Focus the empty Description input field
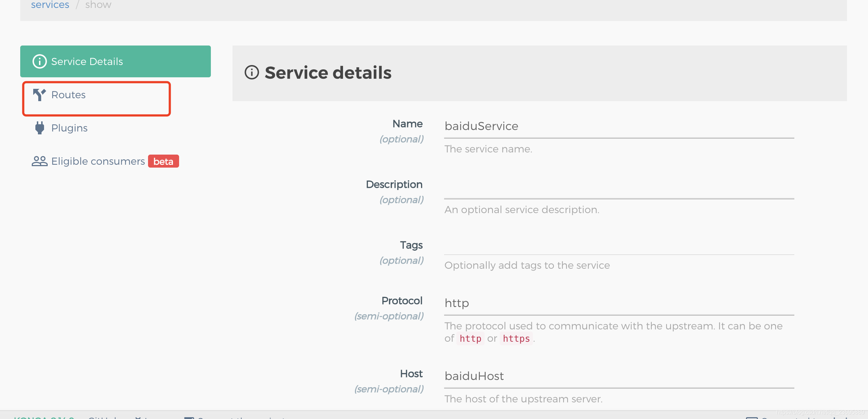868x419 pixels. coord(619,187)
